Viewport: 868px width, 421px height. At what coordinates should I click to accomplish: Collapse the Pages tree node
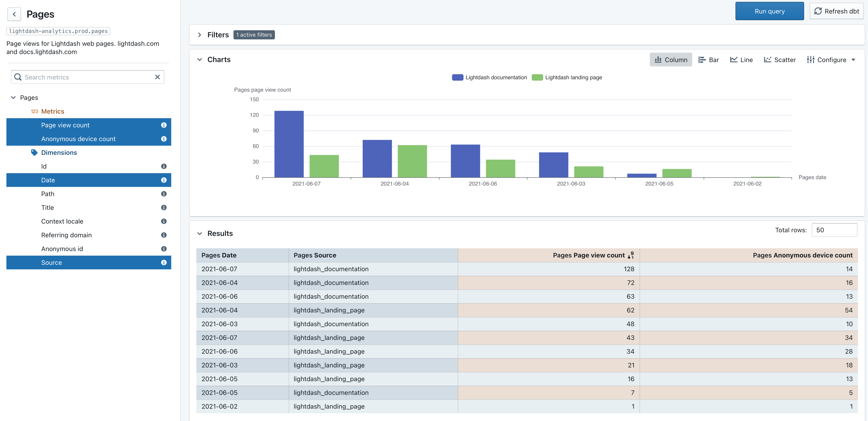[x=13, y=97]
